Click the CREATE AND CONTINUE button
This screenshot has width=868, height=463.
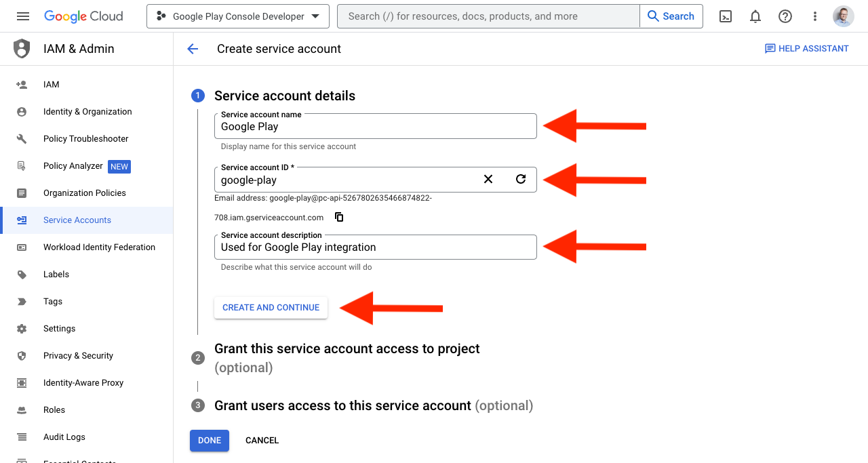tap(271, 307)
